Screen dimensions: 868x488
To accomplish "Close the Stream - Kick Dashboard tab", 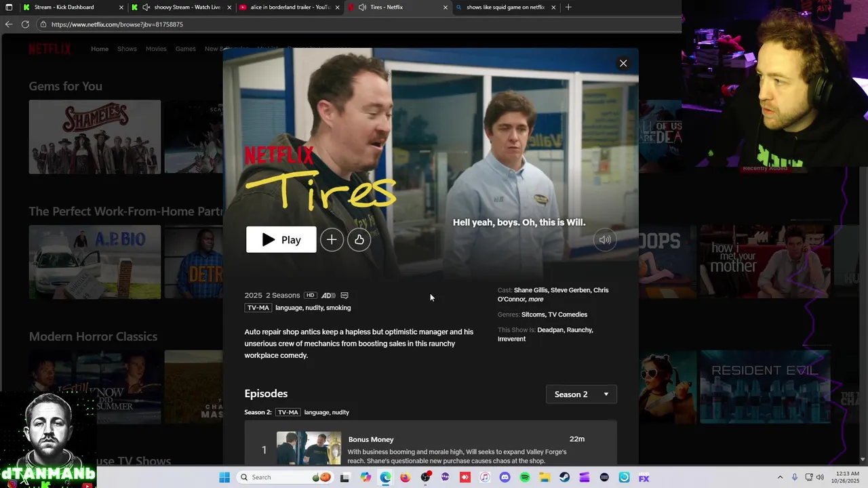I will pyautogui.click(x=121, y=7).
